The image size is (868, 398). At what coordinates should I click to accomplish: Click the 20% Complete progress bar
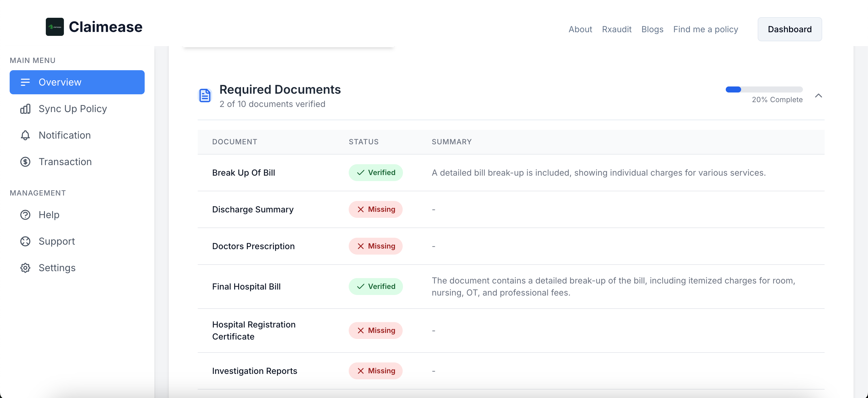[x=764, y=89]
